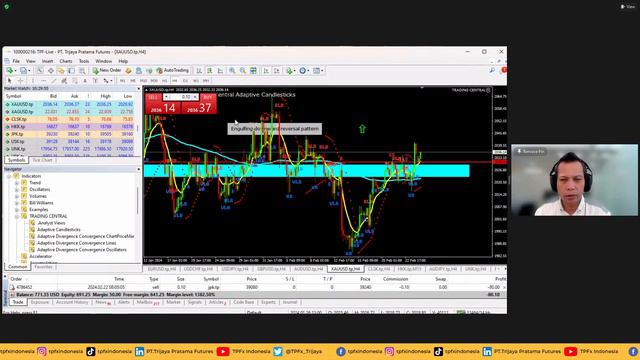Open the Indicators list toolbar icon
Viewport: 640px width, 360px height.
(x=289, y=71)
